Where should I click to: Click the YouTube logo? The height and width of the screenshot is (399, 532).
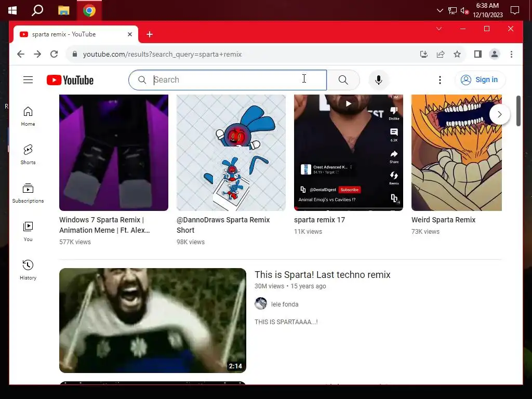(70, 80)
